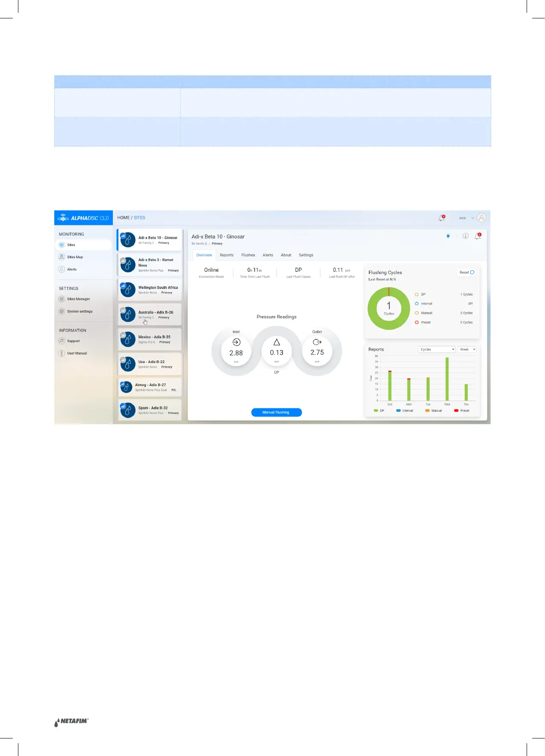This screenshot has width=545, height=756.
Task: Click the Inlet pressure gauge icon
Action: (236, 342)
